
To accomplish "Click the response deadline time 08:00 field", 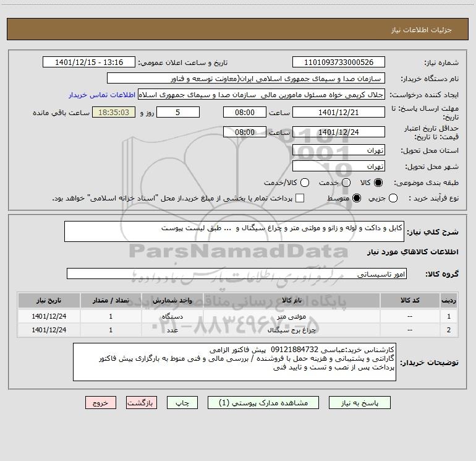I will 245,113.
